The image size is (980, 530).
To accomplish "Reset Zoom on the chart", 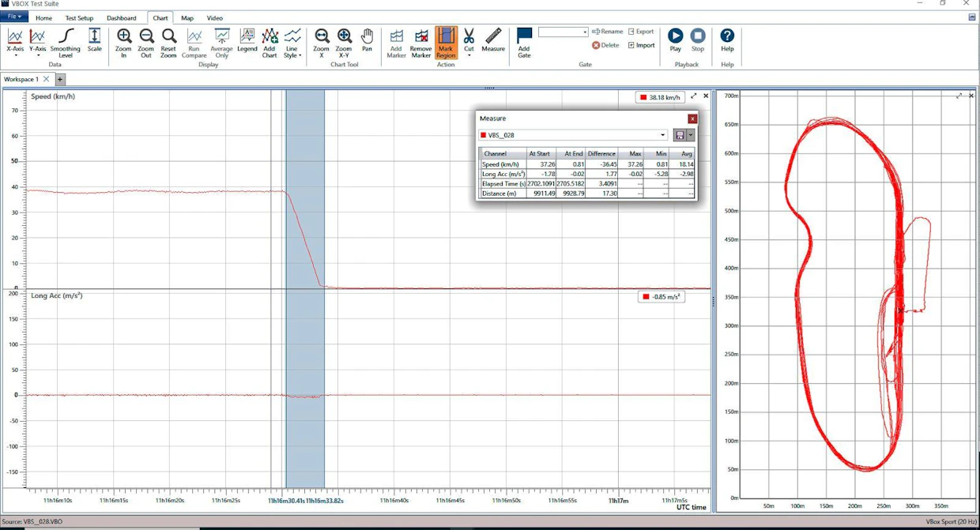I will click(x=168, y=43).
